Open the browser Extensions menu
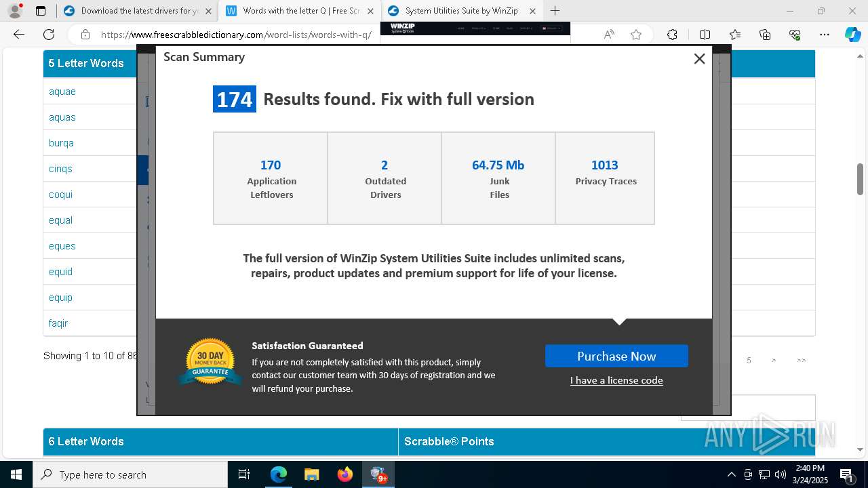The width and height of the screenshot is (868, 488). click(x=672, y=35)
